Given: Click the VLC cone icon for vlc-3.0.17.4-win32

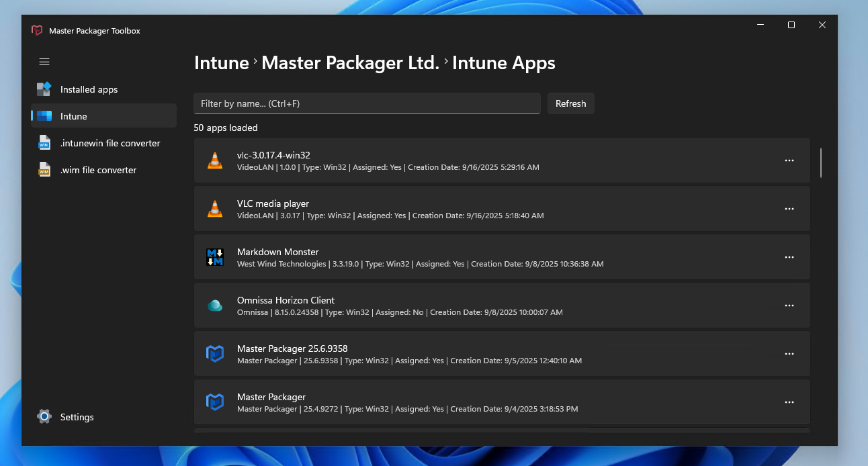Looking at the screenshot, I should click(214, 160).
